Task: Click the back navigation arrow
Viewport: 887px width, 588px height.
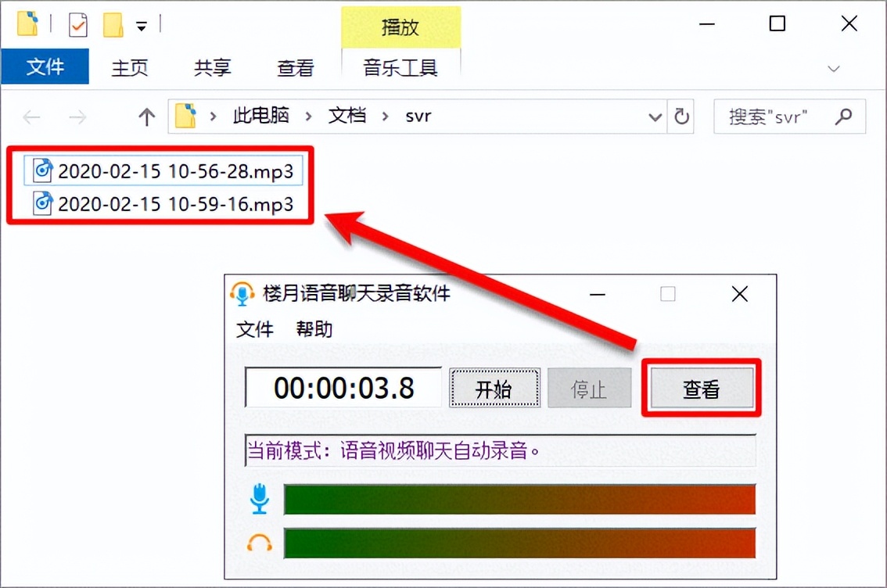Action: 31,116
